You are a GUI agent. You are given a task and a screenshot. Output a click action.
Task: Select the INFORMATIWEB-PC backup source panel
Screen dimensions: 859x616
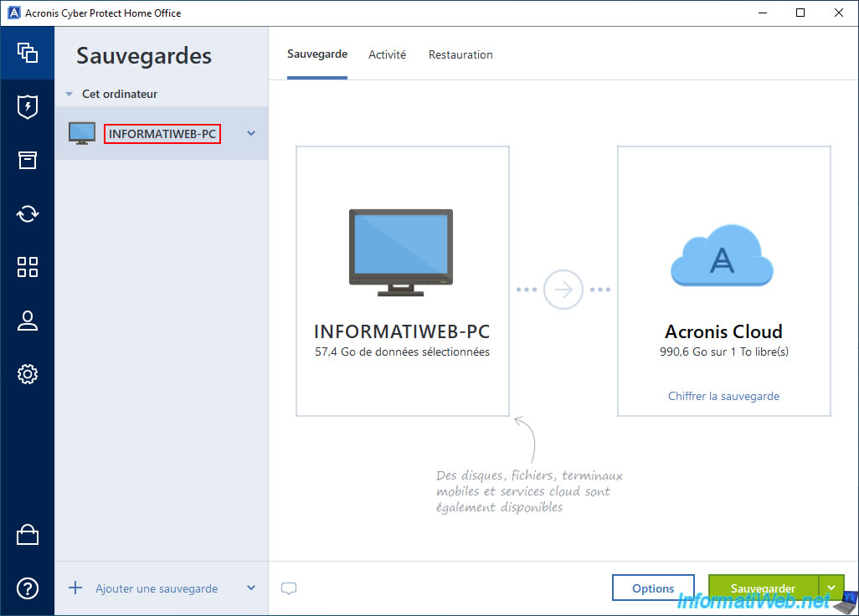click(403, 281)
